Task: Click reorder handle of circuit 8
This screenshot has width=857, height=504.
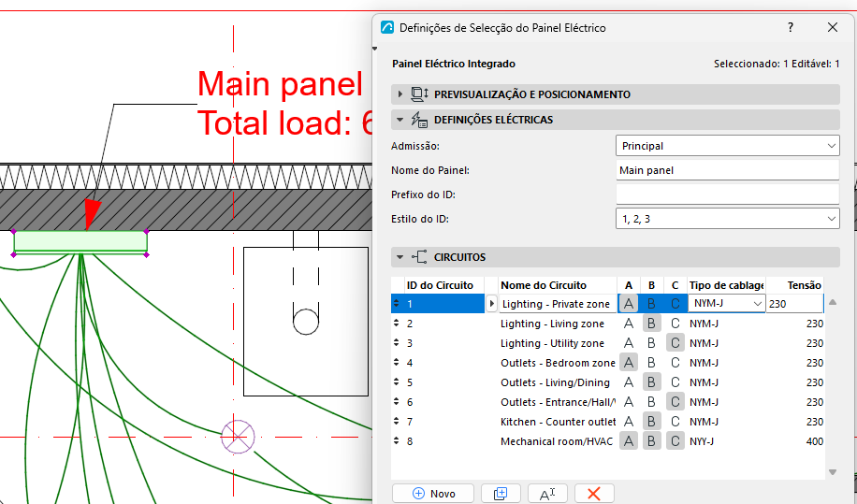Action: [397, 441]
